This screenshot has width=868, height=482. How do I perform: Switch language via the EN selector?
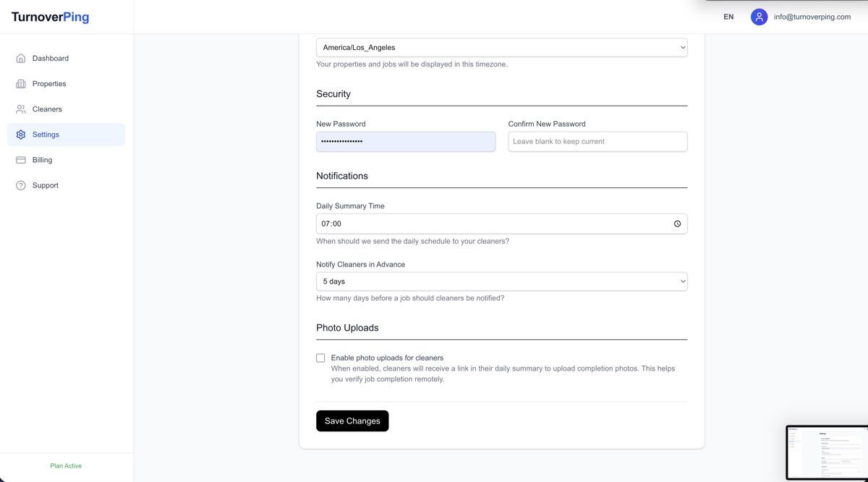coord(728,17)
